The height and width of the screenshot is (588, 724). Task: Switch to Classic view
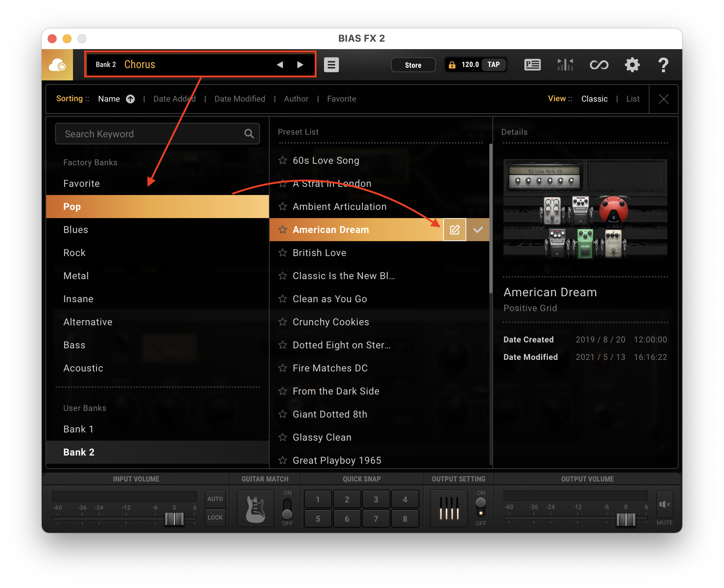pyautogui.click(x=594, y=99)
